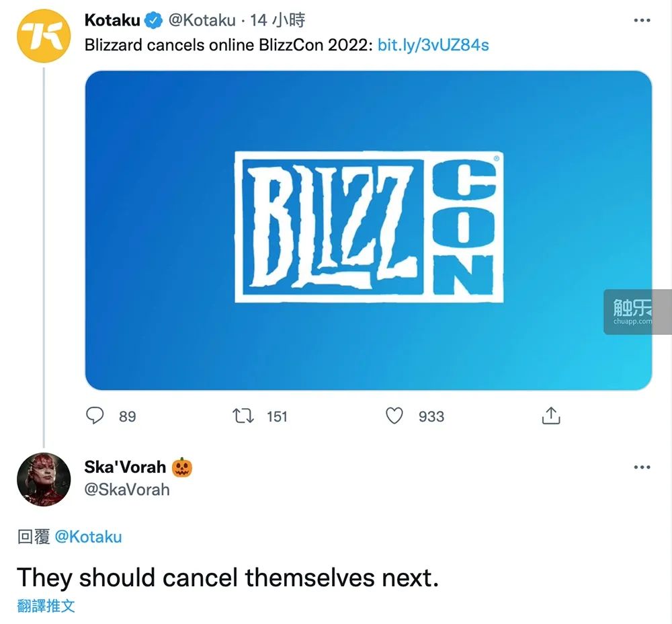Expand more options on Ska'Vorah reply
This screenshot has height=624, width=672.
642,467
